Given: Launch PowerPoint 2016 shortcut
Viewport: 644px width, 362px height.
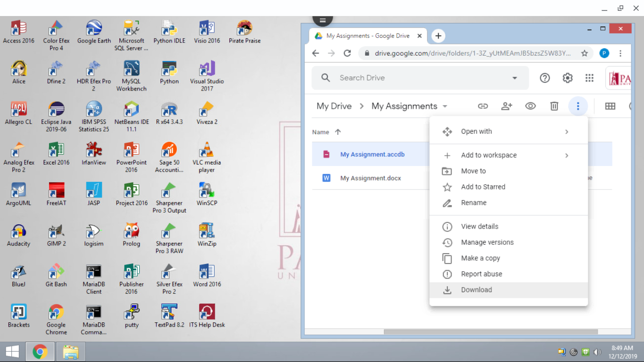Looking at the screenshot, I should pyautogui.click(x=132, y=157).
